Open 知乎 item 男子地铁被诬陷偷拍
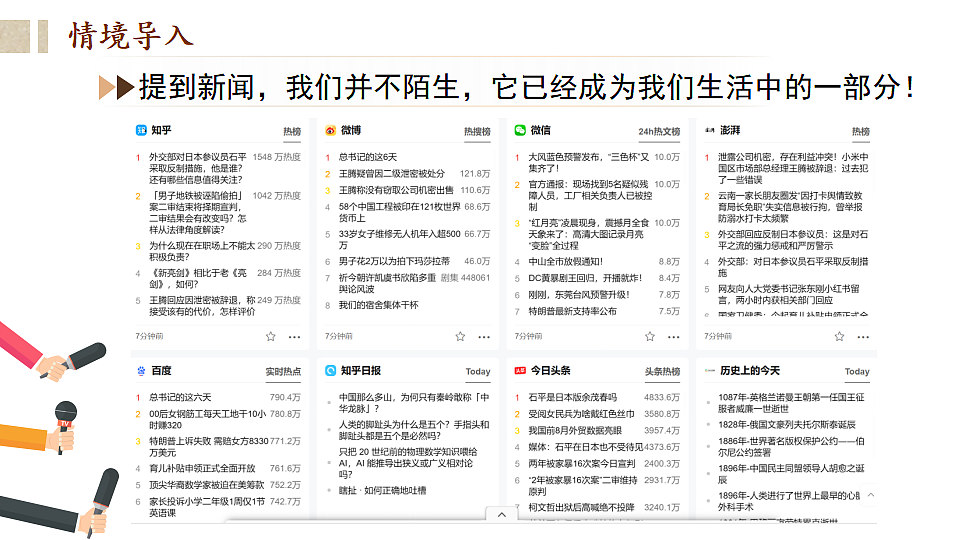Viewport: 960px width, 540px height. [198, 212]
